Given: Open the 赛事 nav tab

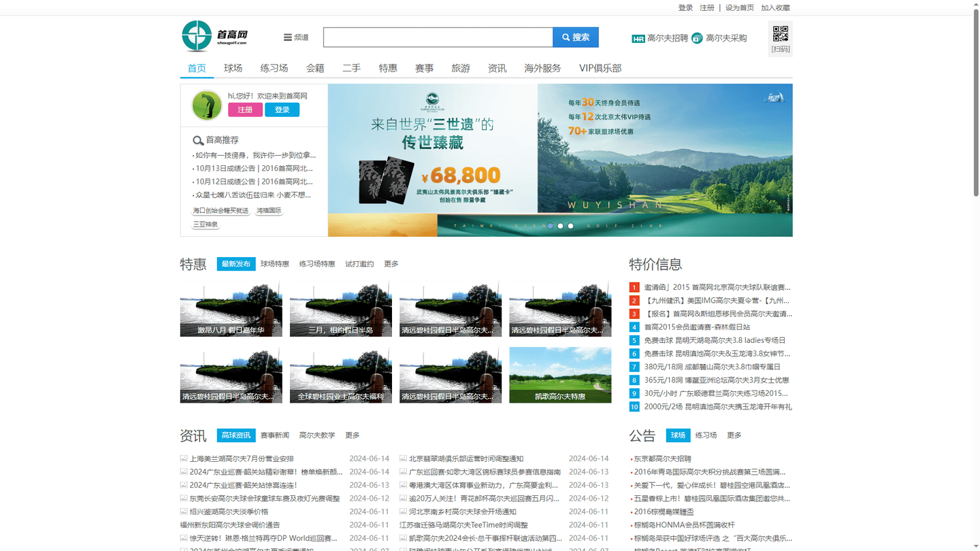Looking at the screenshot, I should [425, 68].
